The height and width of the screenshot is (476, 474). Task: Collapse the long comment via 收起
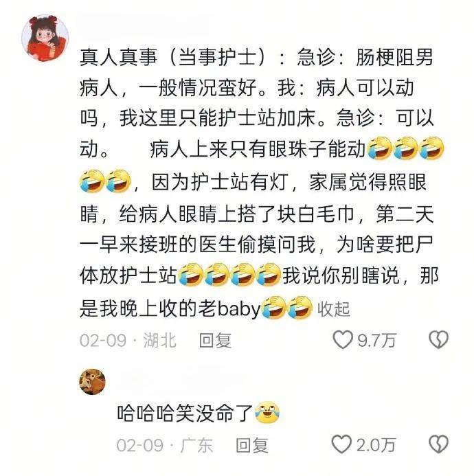334,310
